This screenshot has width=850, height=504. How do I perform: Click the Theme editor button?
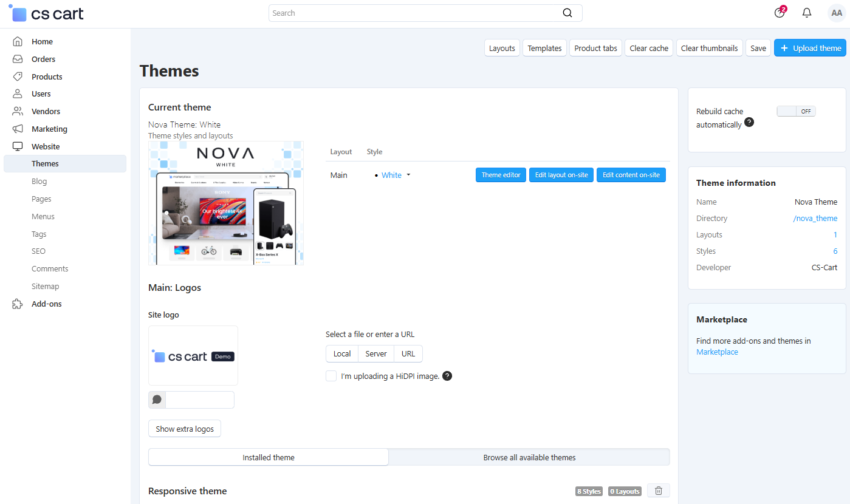[x=501, y=175]
